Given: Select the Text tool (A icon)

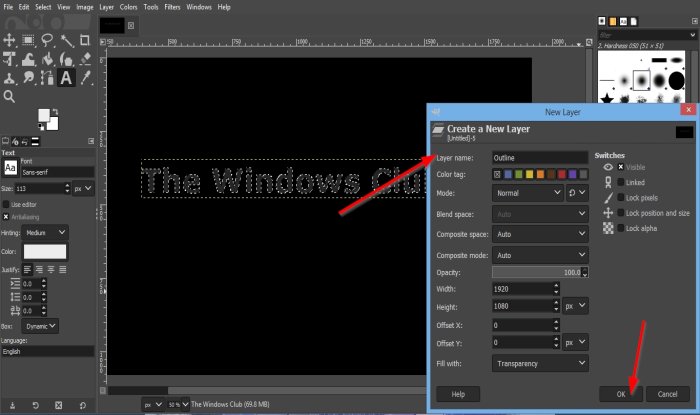Looking at the screenshot, I should (x=66, y=78).
